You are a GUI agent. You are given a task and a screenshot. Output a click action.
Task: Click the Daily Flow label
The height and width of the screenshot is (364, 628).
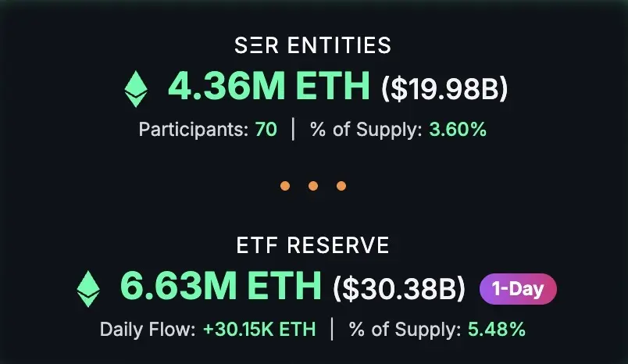click(x=148, y=329)
